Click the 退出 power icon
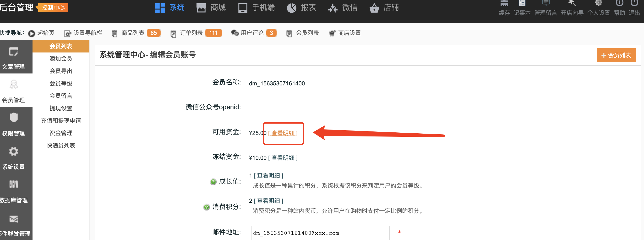 [634, 3]
